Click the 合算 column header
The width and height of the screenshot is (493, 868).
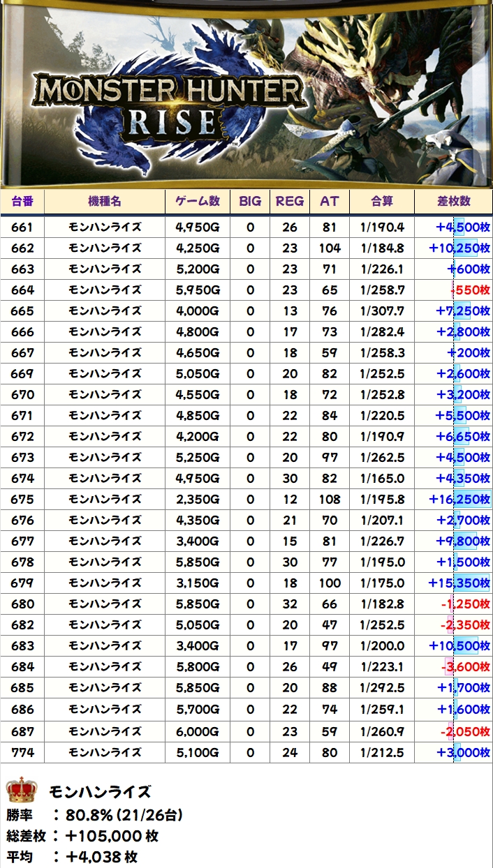click(x=382, y=201)
